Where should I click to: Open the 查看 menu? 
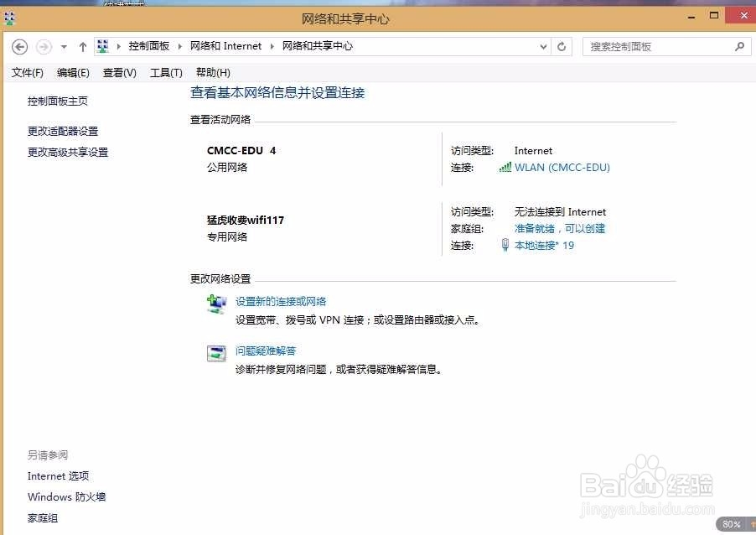pyautogui.click(x=118, y=72)
